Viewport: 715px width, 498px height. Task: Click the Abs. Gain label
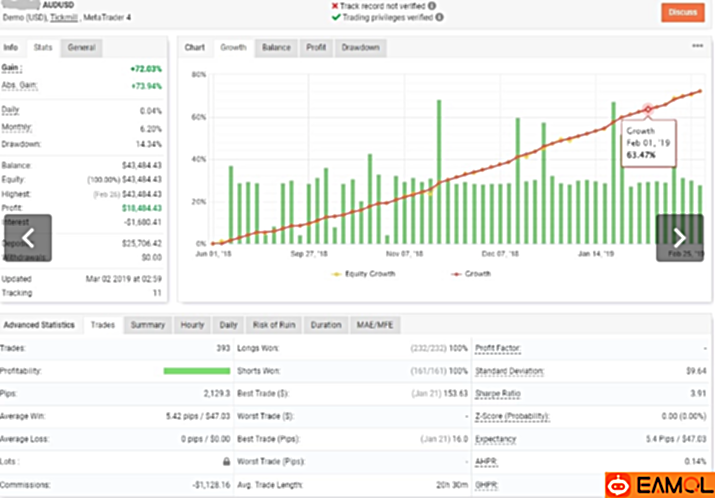tap(20, 85)
